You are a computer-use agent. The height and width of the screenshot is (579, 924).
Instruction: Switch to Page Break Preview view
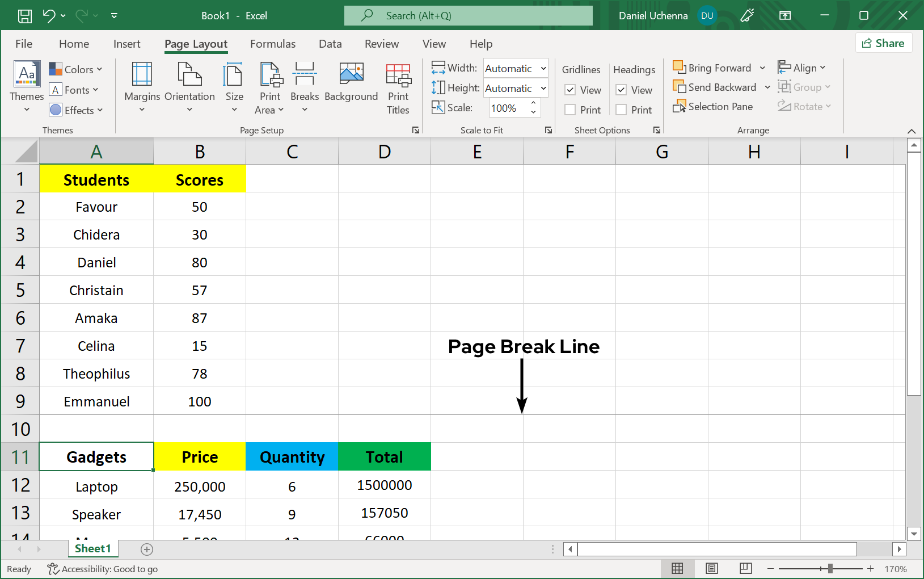(x=746, y=568)
